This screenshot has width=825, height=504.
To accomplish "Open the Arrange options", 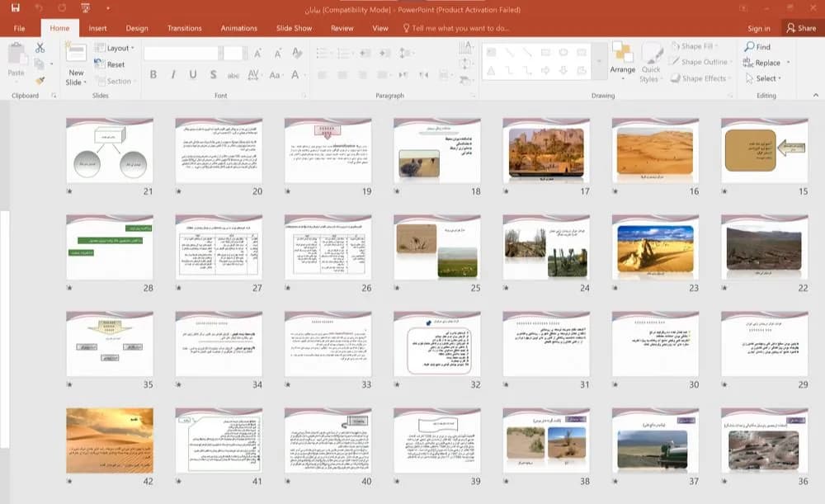I will pos(622,61).
